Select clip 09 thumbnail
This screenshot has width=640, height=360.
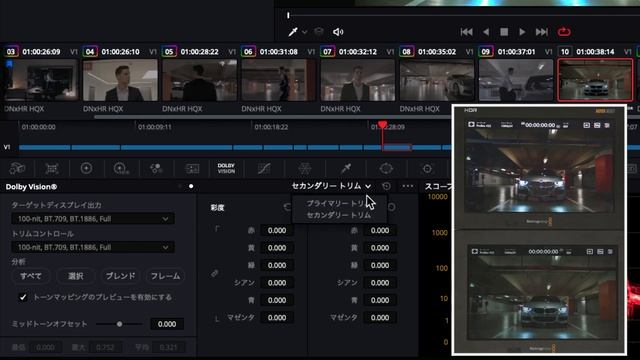(516, 80)
